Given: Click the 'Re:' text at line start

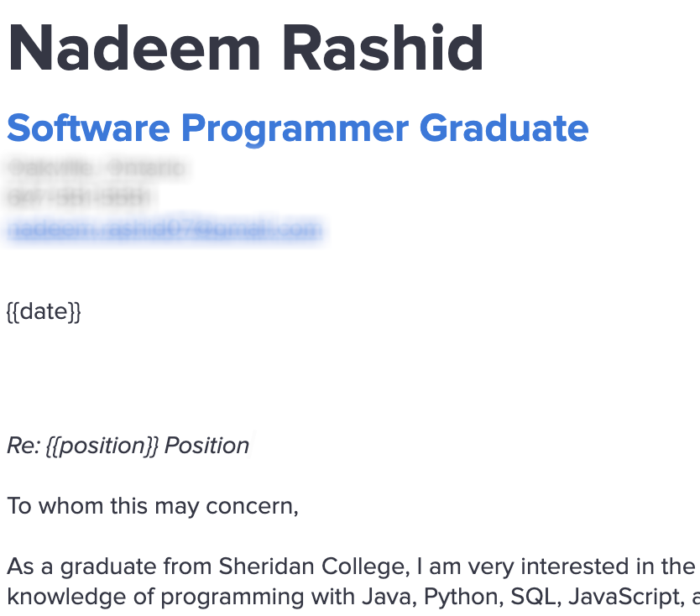Looking at the screenshot, I should pos(24,446).
